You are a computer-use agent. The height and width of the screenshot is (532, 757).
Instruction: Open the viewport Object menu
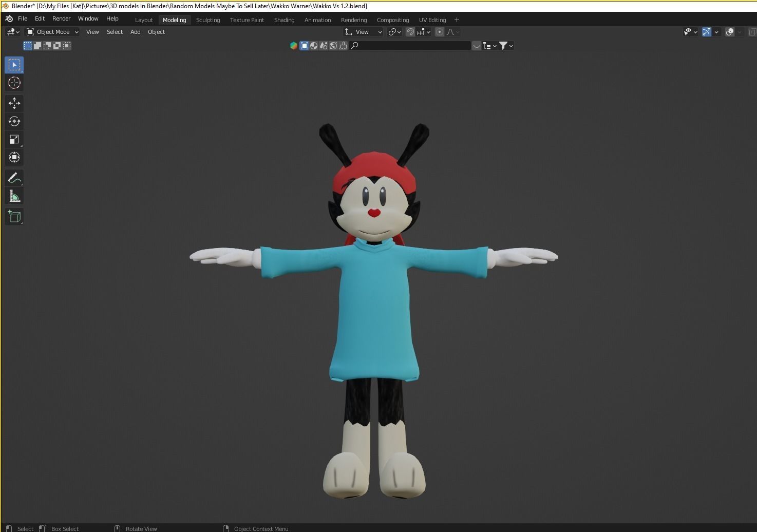(x=156, y=32)
